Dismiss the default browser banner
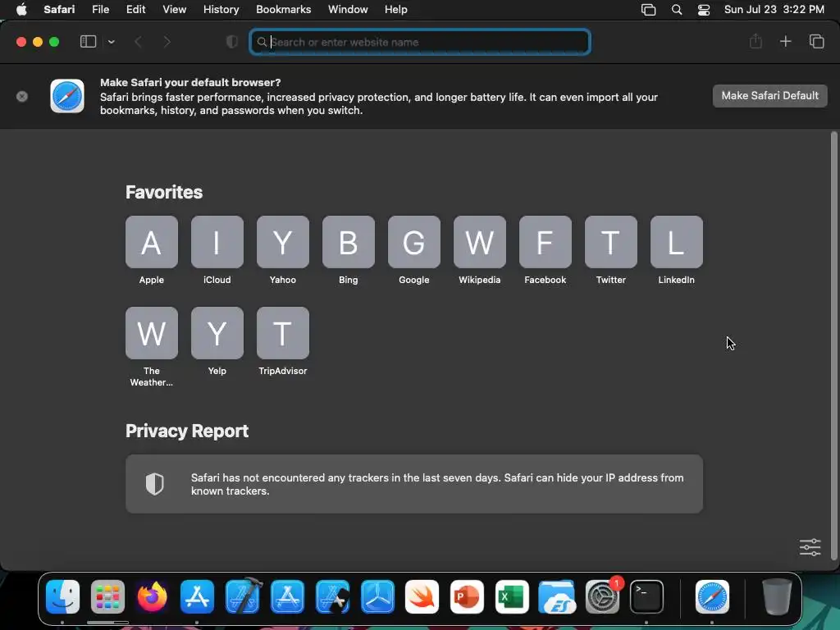Viewport: 840px width, 630px height. point(22,97)
